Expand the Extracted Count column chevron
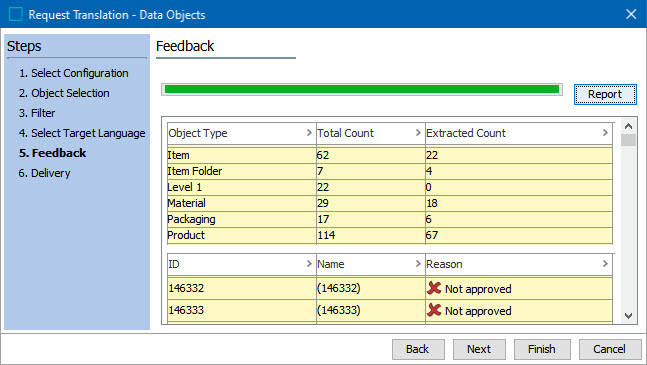The width and height of the screenshot is (647, 365). [x=605, y=132]
